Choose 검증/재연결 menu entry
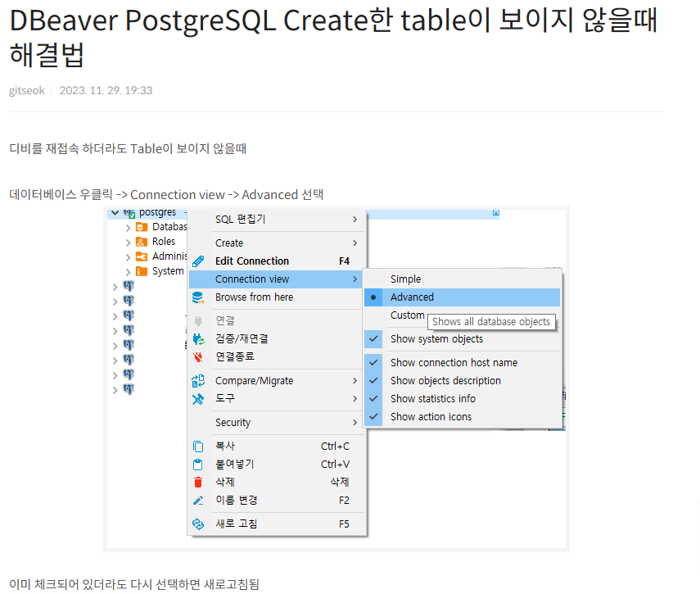 tap(277, 339)
